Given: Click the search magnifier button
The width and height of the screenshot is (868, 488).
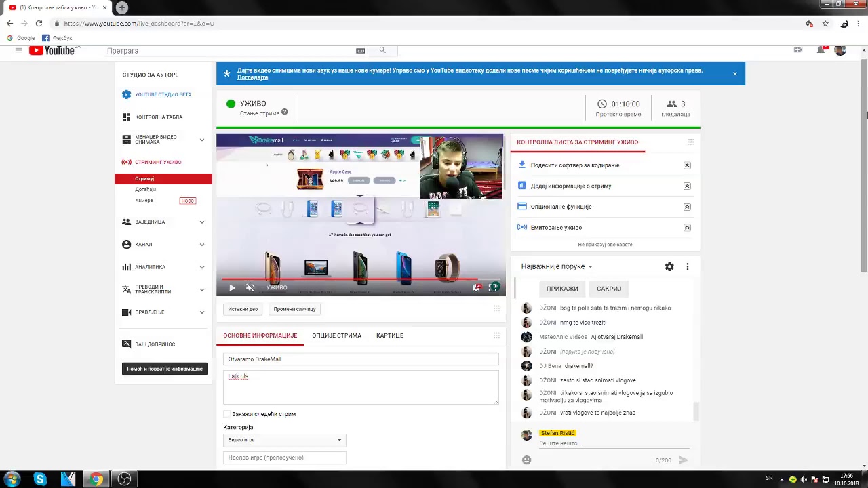Looking at the screenshot, I should (x=382, y=50).
